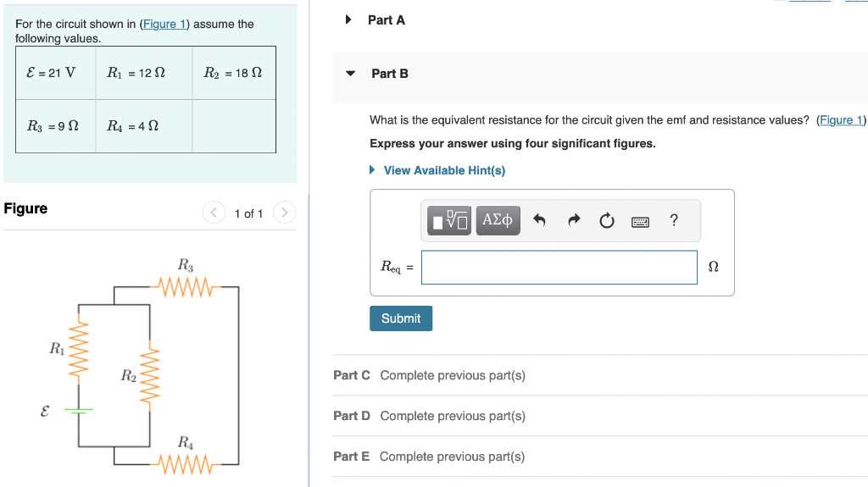This screenshot has width=868, height=487.
Task: Submit the answer
Action: coord(401,318)
